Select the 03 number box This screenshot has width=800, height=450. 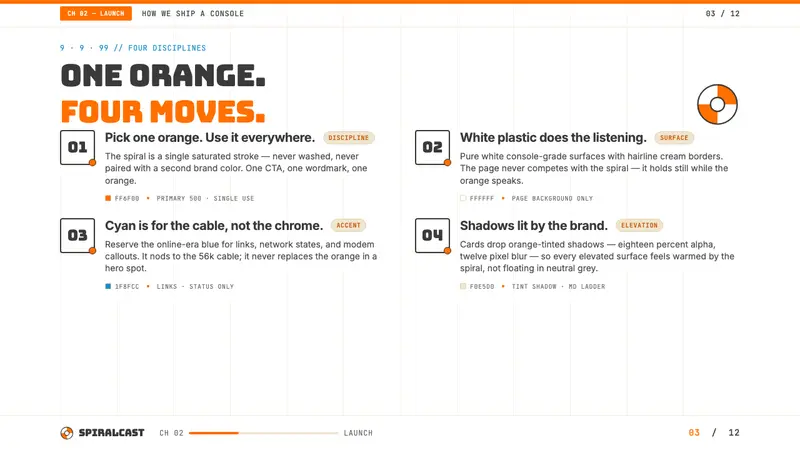point(78,235)
